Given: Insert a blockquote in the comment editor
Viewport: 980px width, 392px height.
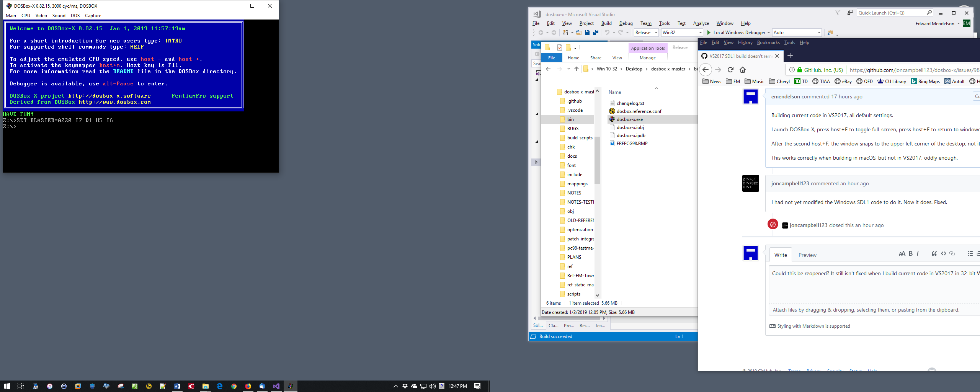Looking at the screenshot, I should 934,253.
